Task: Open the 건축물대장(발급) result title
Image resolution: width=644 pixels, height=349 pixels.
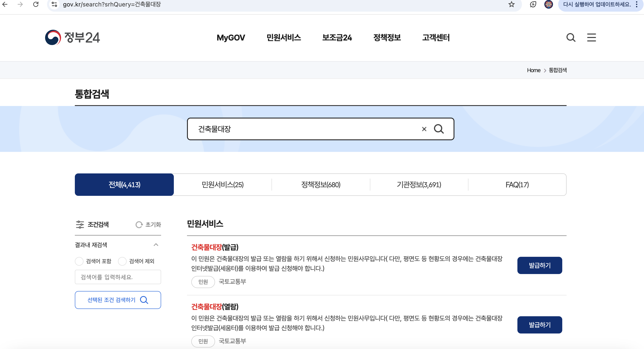Action: coord(215,247)
